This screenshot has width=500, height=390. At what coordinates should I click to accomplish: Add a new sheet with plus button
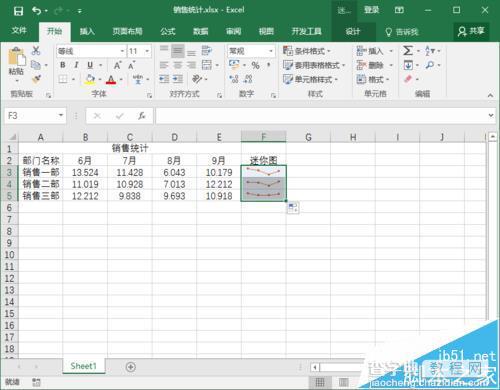pos(131,367)
